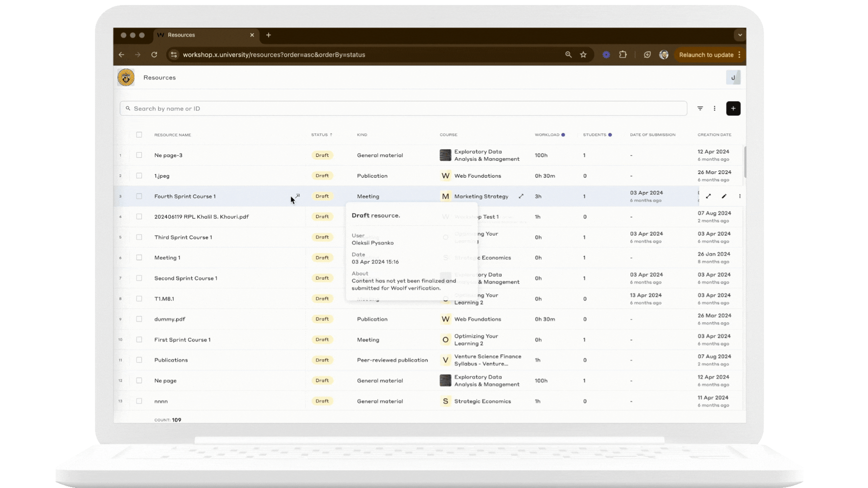Open a new browser tab
This screenshot has height=488, width=868.
(269, 35)
